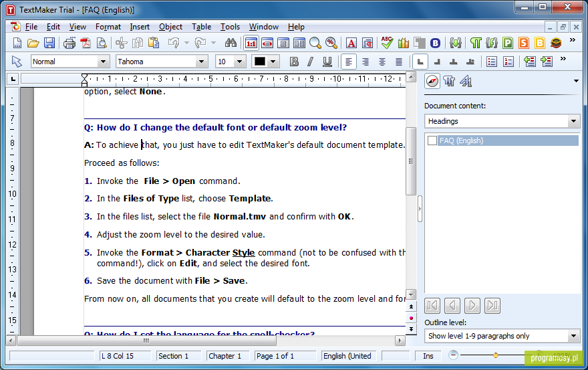Open the font size 10 dropdown
Viewport: 588px width, 370px height.
point(239,62)
